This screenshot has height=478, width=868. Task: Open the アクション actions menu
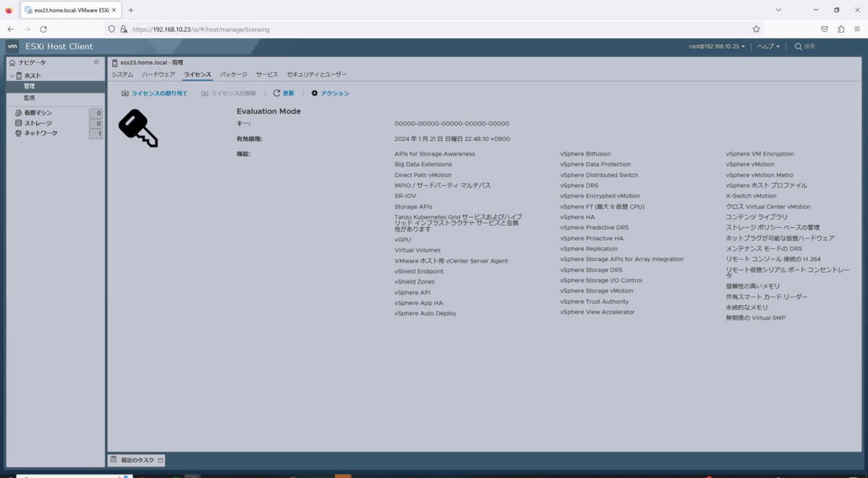point(331,93)
